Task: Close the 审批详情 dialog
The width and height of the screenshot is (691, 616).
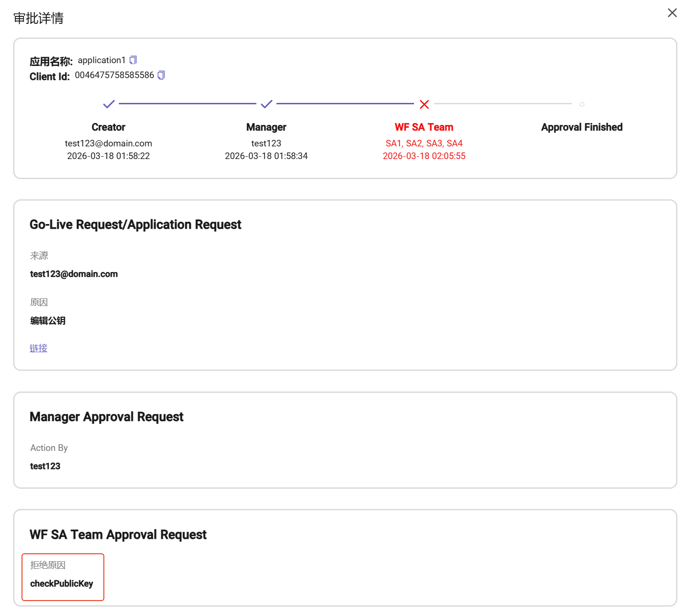Action: click(672, 13)
